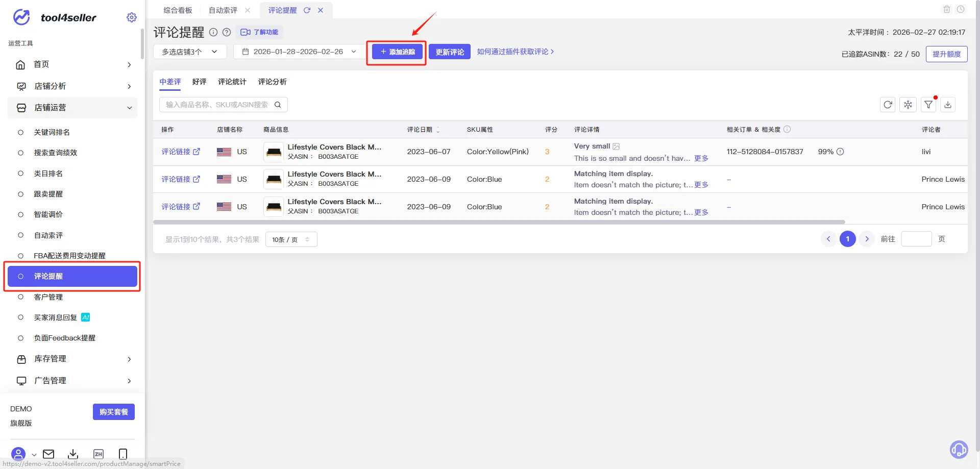The height and width of the screenshot is (469, 980).
Task: Click the question mark help icon
Action: [x=227, y=32]
